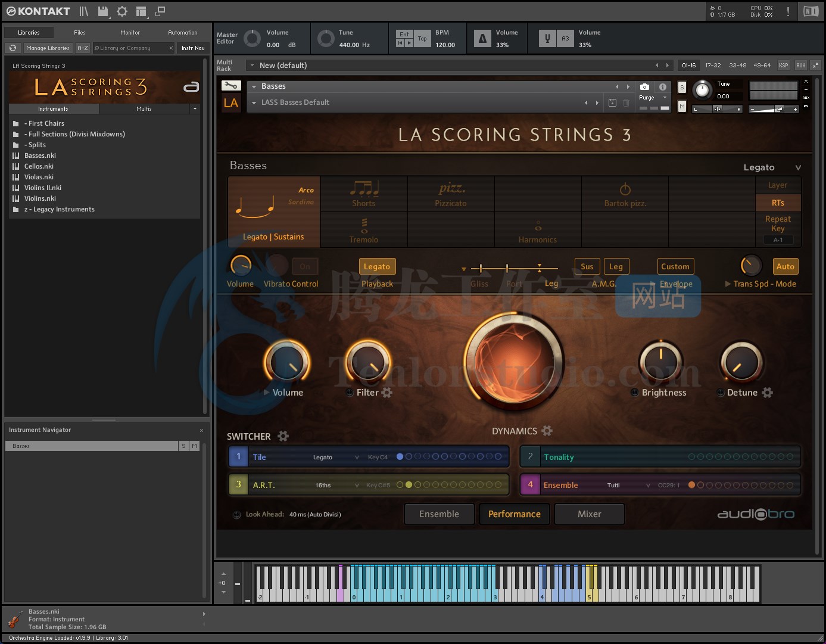Toggle Vibrato Control On button
The width and height of the screenshot is (826, 644).
point(305,266)
